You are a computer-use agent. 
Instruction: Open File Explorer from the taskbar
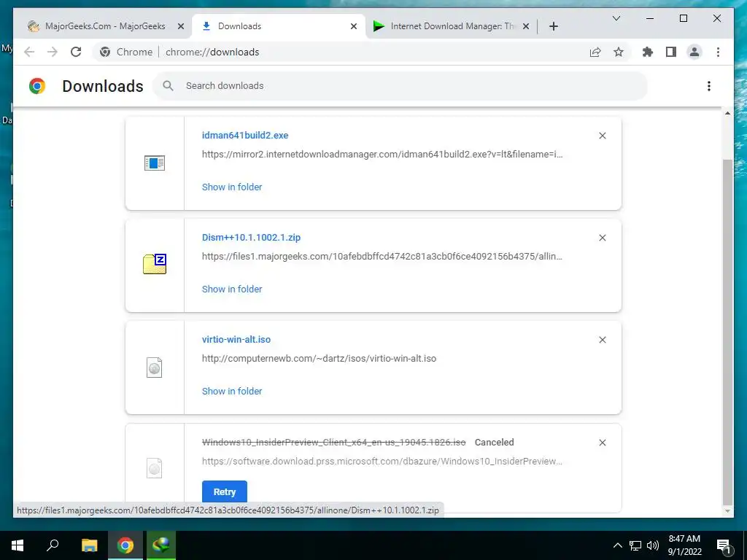click(89, 545)
